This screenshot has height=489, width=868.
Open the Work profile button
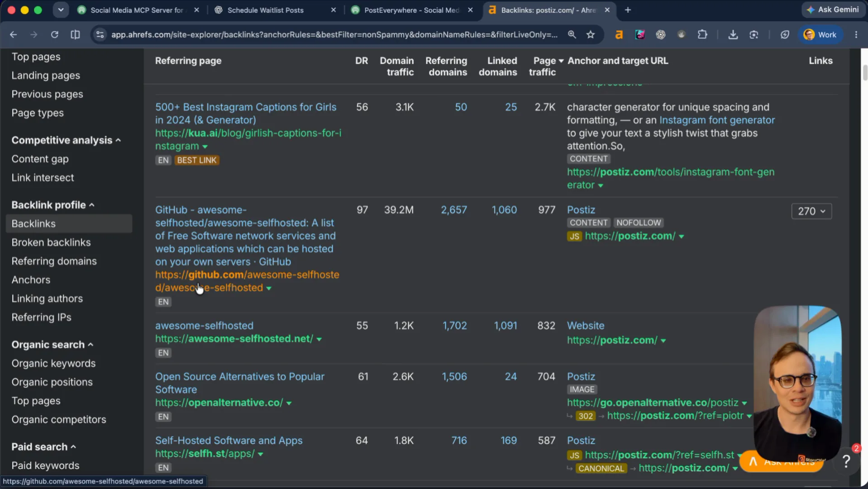pyautogui.click(x=820, y=35)
